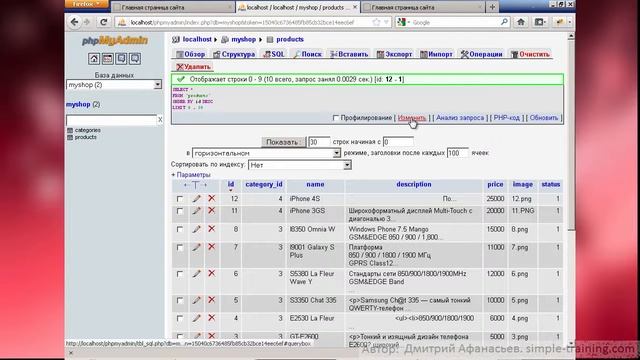The image size is (640, 360).
Task: Check the iPhone 4S row checkbox
Action: pos(180,199)
